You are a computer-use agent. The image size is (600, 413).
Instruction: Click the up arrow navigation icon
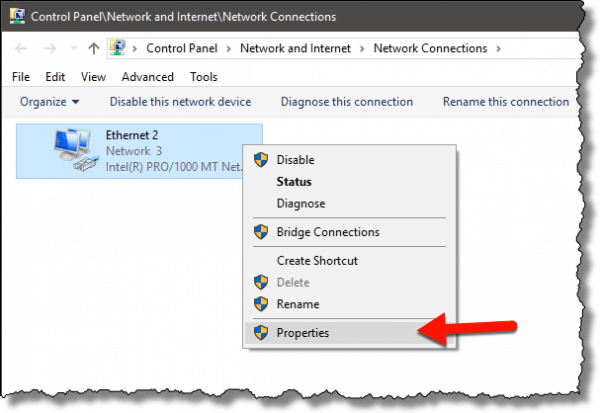click(94, 49)
